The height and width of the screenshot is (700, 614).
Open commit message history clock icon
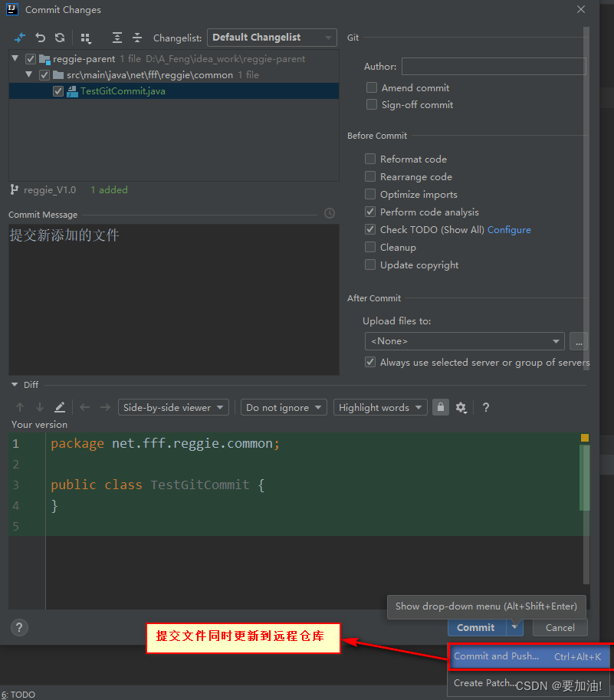pos(330,213)
